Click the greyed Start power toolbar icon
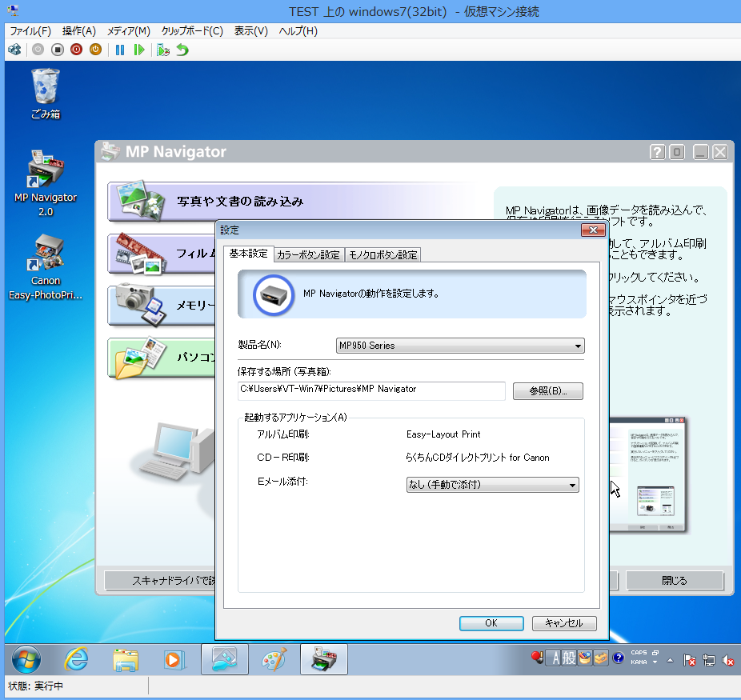The image size is (741, 700). tap(38, 50)
